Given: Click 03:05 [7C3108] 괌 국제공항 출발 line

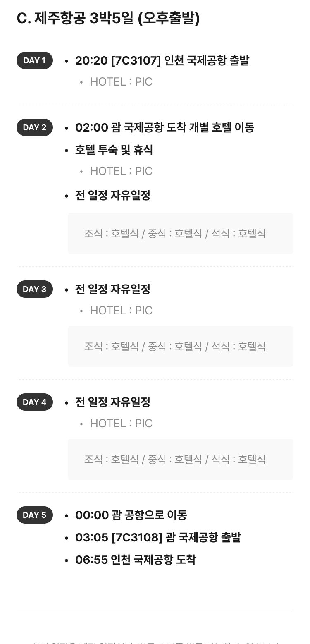Looking at the screenshot, I should (x=158, y=537).
